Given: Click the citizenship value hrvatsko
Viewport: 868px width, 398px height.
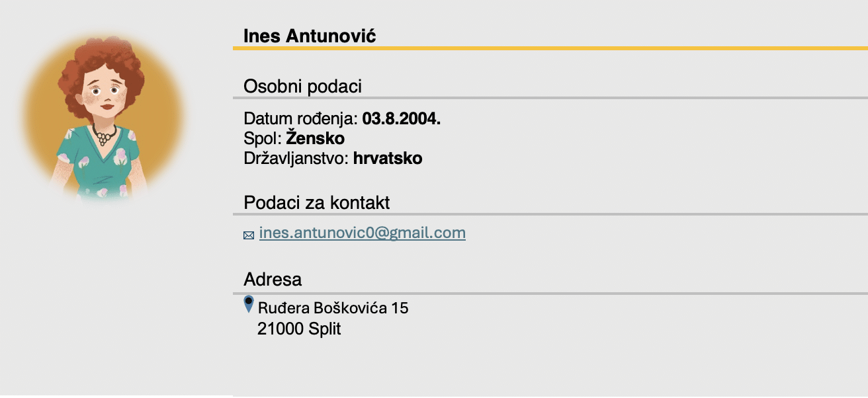Looking at the screenshot, I should click(388, 159).
